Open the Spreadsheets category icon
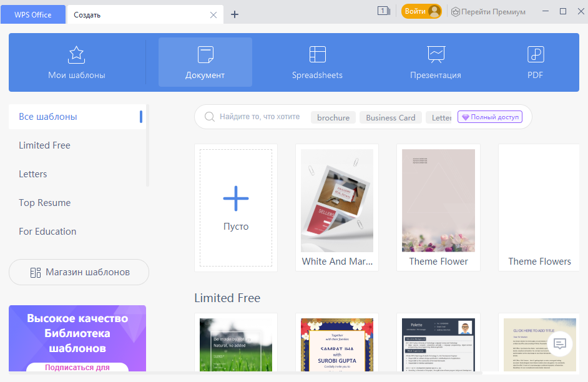The height and width of the screenshot is (382, 588). pos(317,55)
